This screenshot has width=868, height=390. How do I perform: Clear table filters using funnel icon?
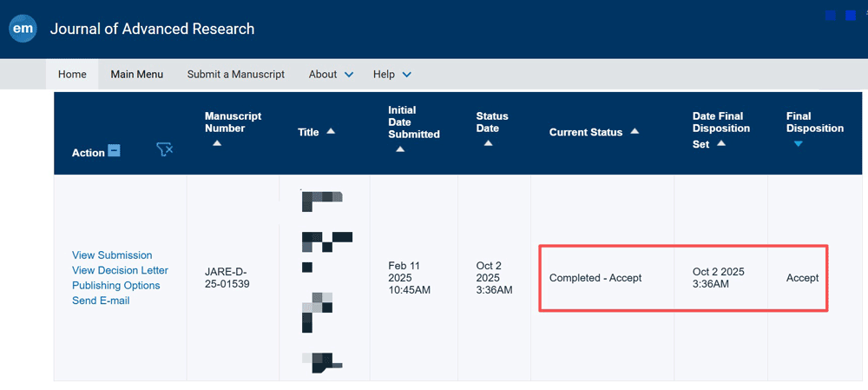(x=164, y=150)
